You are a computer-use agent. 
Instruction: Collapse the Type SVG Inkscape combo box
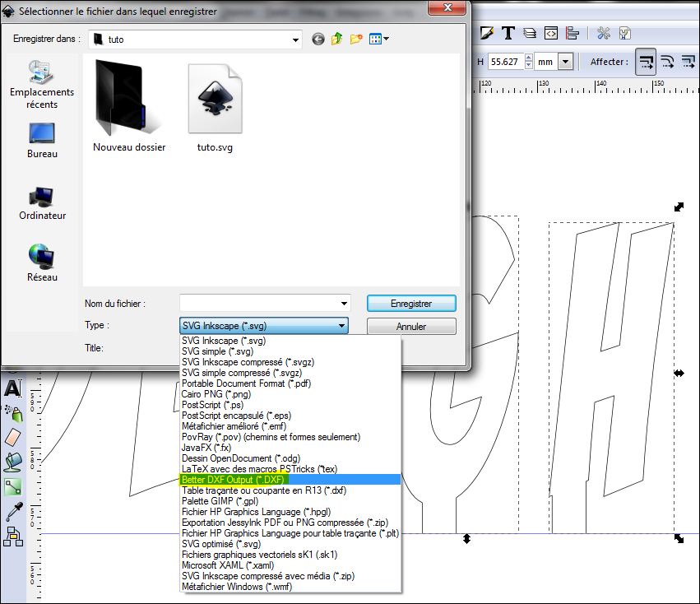264,326
